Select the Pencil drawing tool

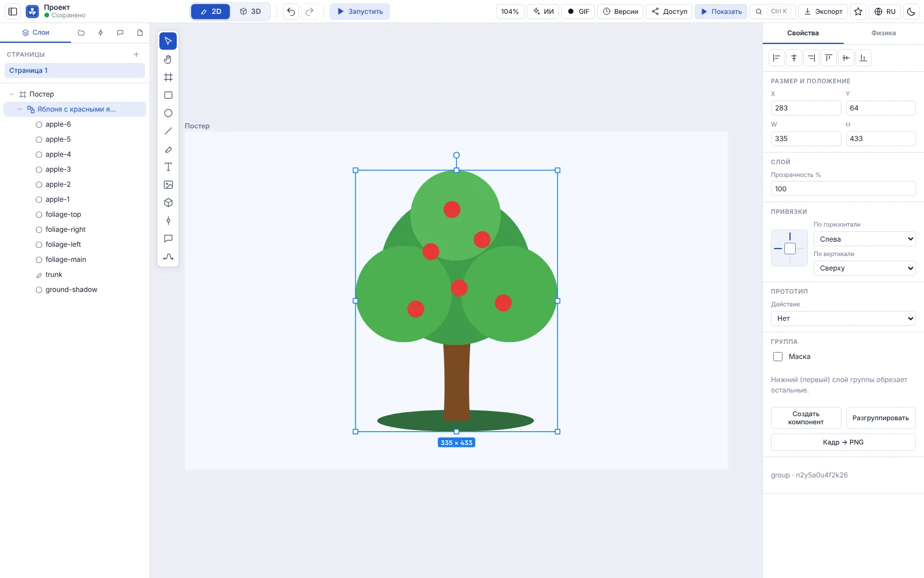[x=168, y=149]
